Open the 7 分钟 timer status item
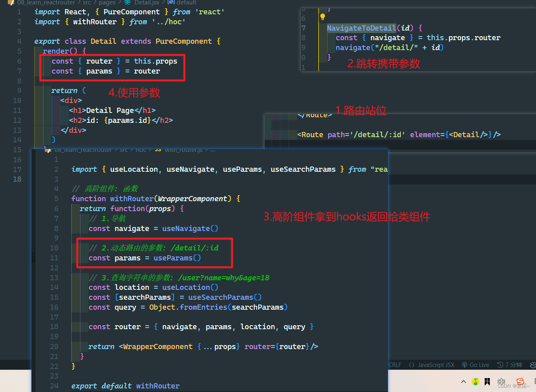The image size is (536, 392). (x=510, y=365)
